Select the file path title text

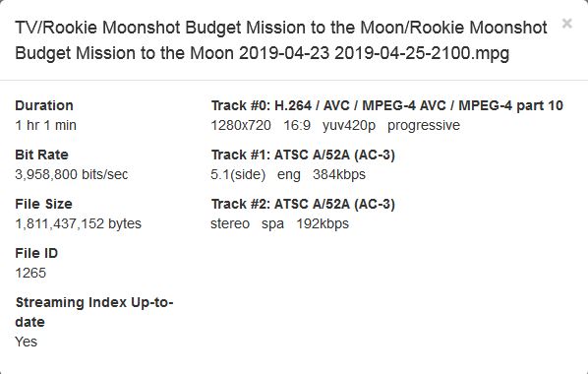coord(281,40)
